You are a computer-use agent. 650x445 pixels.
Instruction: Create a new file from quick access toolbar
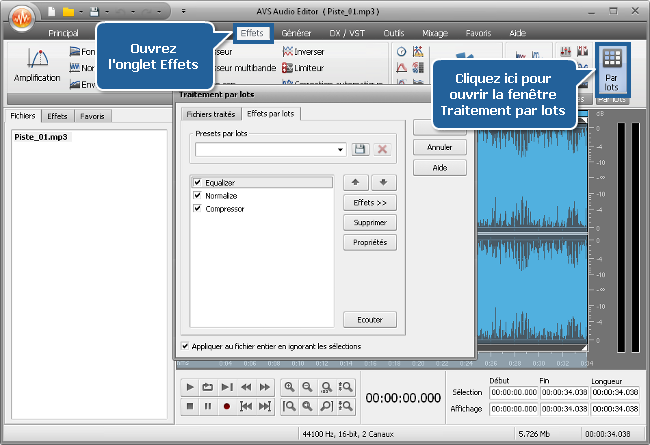pos(51,12)
